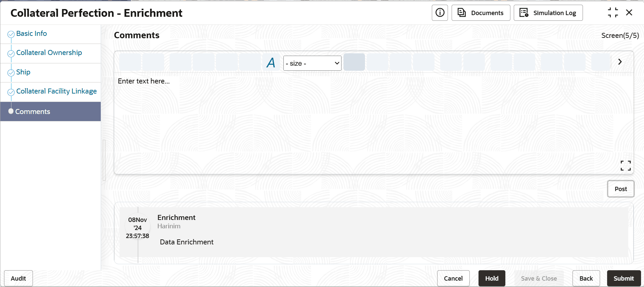The image size is (644, 287).
Task: Post the comment
Action: point(620,189)
